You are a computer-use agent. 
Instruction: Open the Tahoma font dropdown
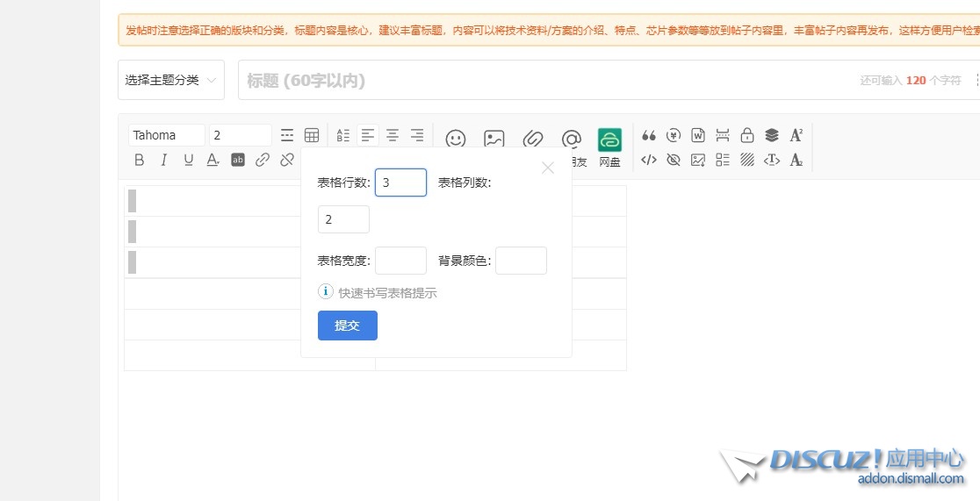click(166, 135)
